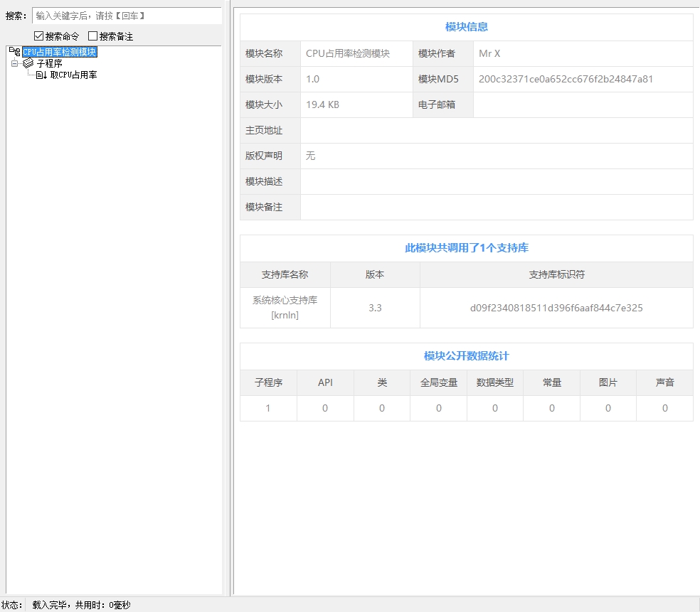This screenshot has width=700, height=612.
Task: Click the module MD5 hash value
Action: [x=566, y=79]
